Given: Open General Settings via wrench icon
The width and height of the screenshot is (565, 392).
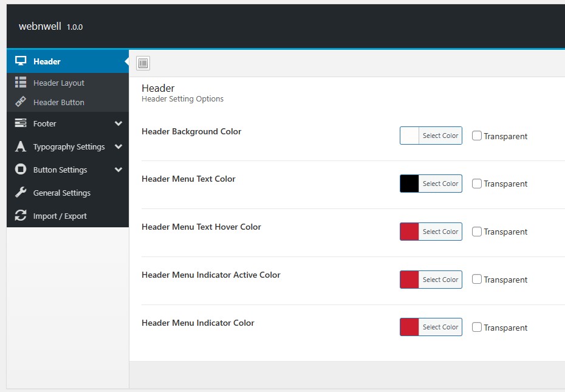Looking at the screenshot, I should pyautogui.click(x=22, y=193).
